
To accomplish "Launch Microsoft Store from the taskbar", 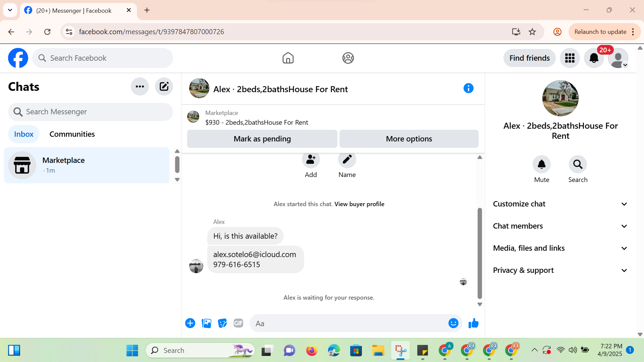I will 356,351.
